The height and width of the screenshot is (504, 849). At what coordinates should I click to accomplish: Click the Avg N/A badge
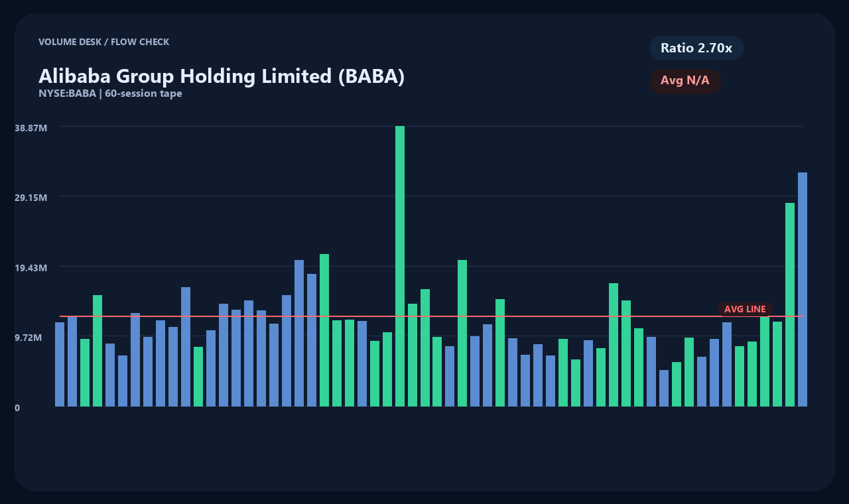685,81
